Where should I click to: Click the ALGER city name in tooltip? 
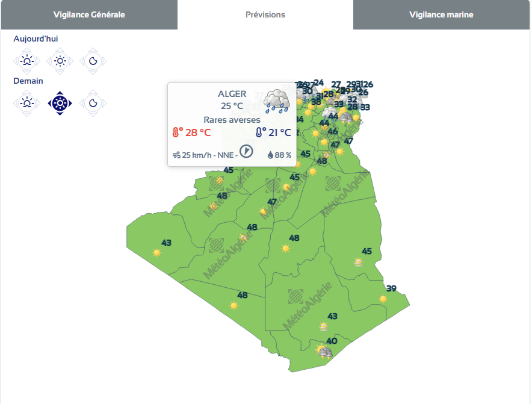pos(232,94)
